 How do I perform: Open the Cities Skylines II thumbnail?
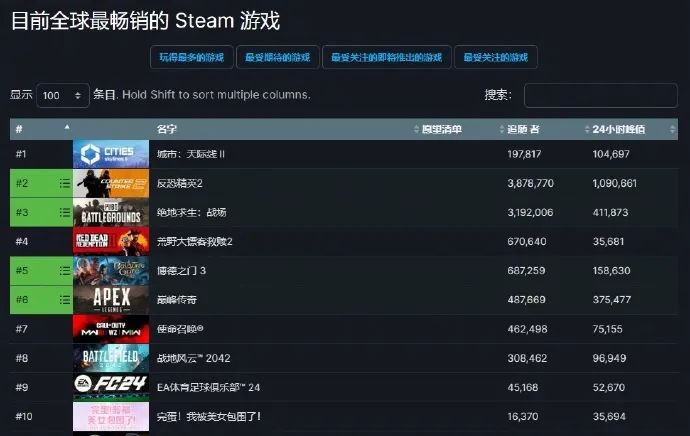coord(111,154)
